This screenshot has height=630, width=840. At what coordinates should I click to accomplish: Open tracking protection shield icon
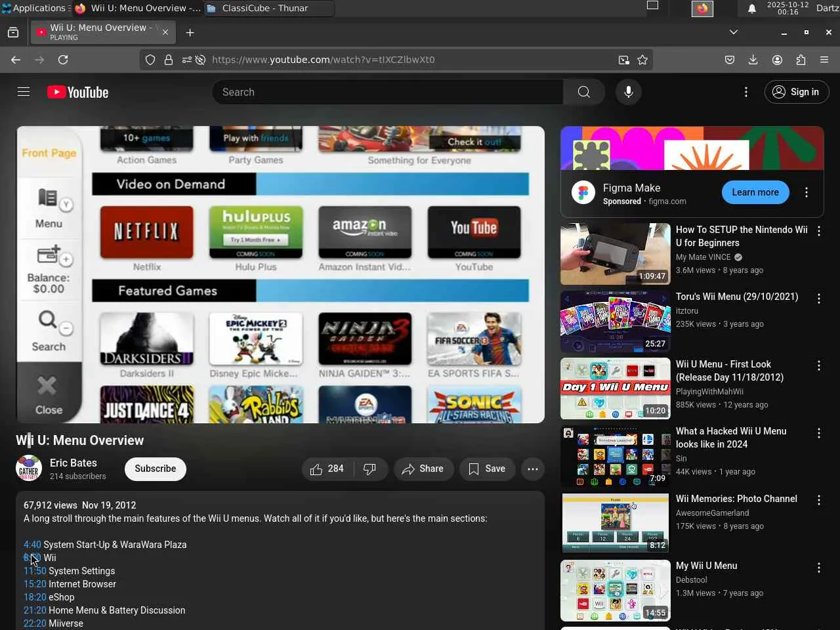(150, 60)
